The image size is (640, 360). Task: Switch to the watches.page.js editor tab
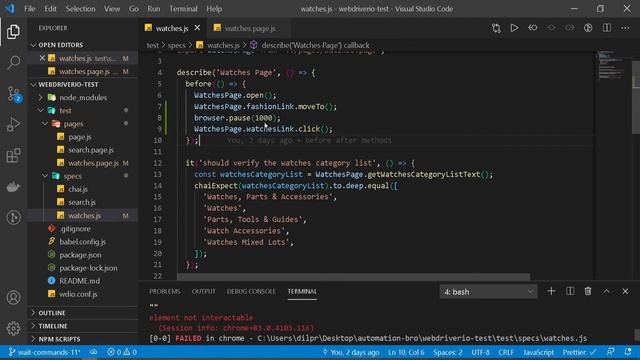pyautogui.click(x=249, y=28)
